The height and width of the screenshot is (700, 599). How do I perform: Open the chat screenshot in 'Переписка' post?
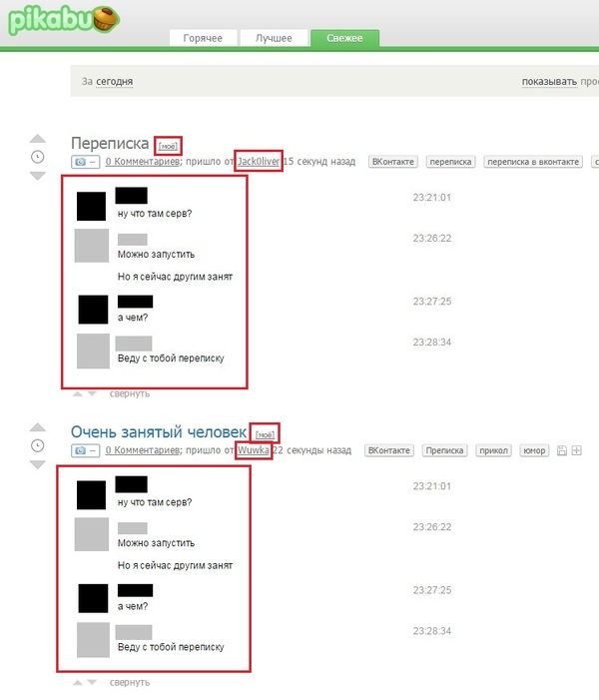(x=155, y=283)
